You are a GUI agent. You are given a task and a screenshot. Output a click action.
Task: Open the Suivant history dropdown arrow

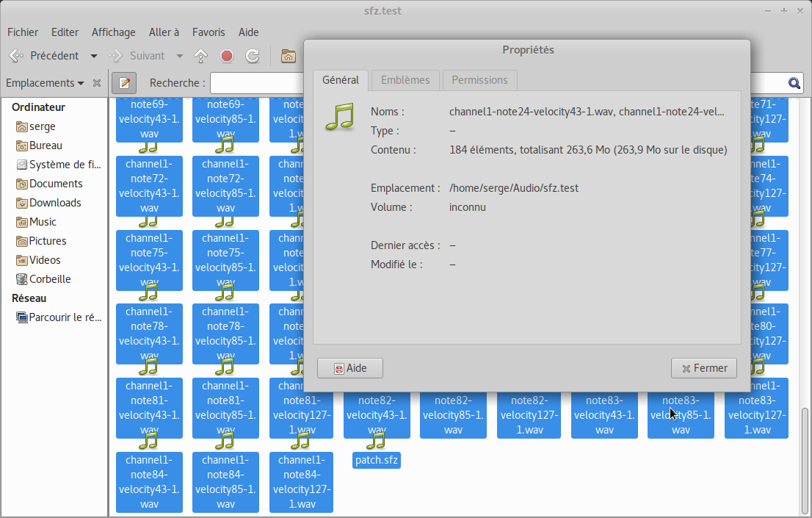(180, 56)
